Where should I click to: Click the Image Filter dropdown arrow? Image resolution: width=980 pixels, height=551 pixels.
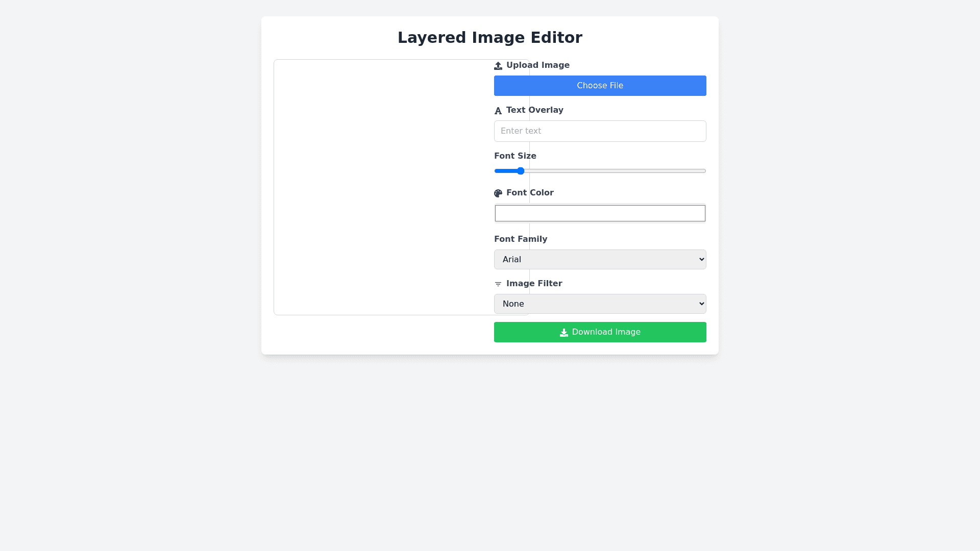701,304
